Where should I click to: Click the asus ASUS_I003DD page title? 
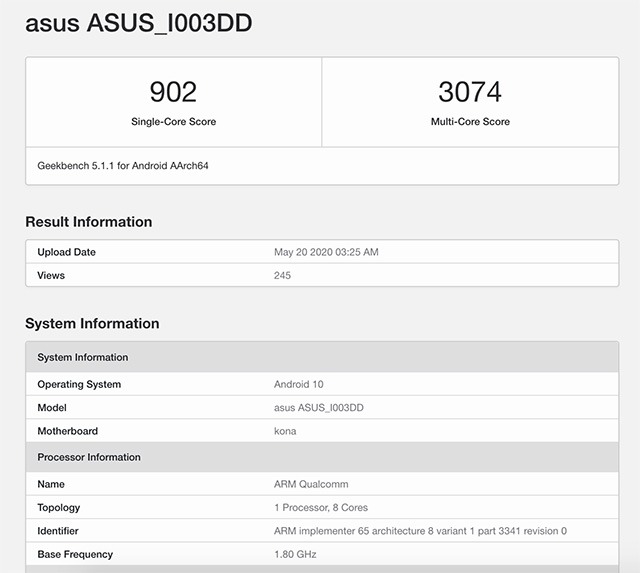pos(138,23)
